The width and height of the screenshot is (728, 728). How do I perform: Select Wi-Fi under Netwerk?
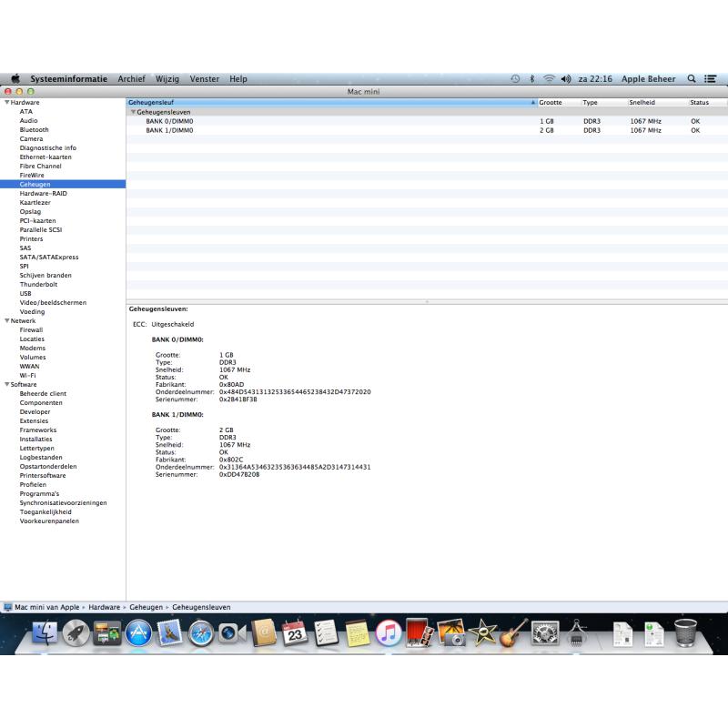tap(27, 375)
